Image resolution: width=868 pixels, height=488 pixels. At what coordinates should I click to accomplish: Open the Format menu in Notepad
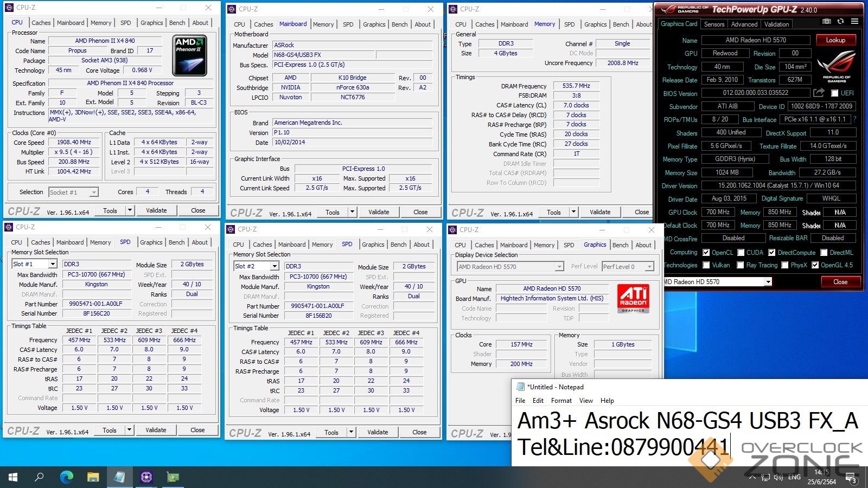click(x=561, y=401)
